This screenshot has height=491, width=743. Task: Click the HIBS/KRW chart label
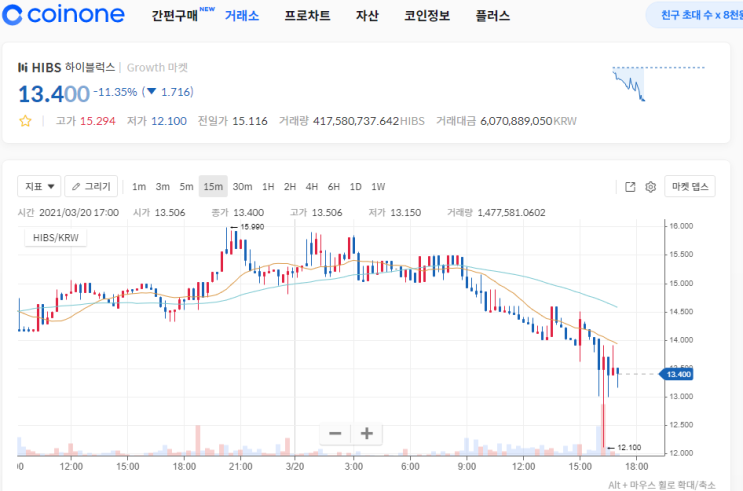click(x=55, y=237)
